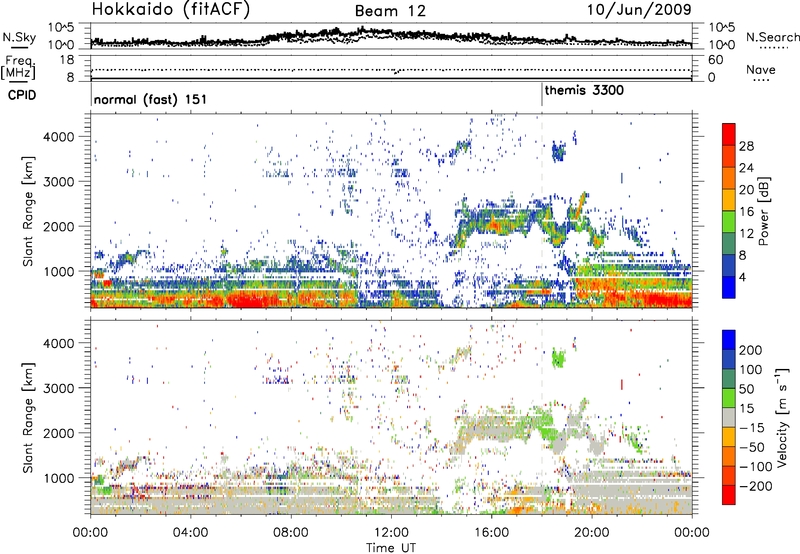Click the "1000" tick of the velocity panel

point(58,478)
